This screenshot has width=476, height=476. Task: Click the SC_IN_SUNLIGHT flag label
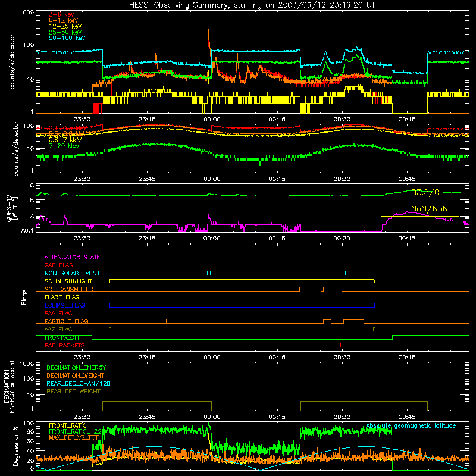coord(68,281)
